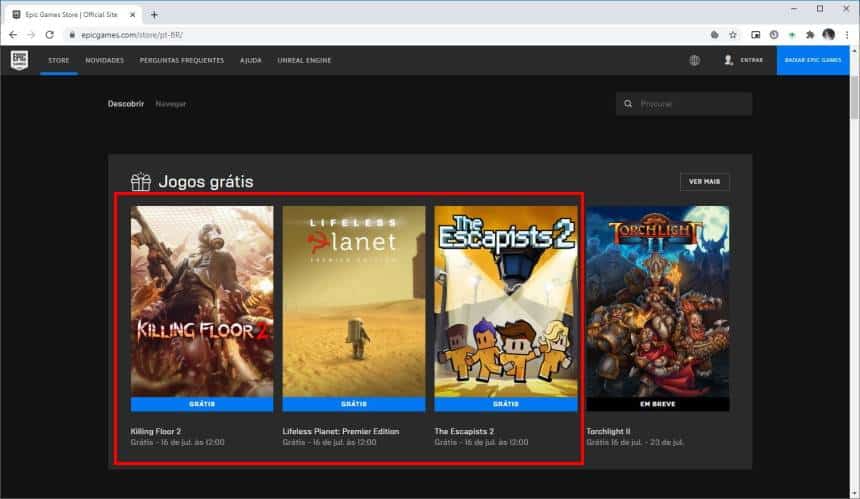This screenshot has height=499, width=860.
Task: Click Lifeless Planet: Premier Edition title text
Action: (x=341, y=432)
